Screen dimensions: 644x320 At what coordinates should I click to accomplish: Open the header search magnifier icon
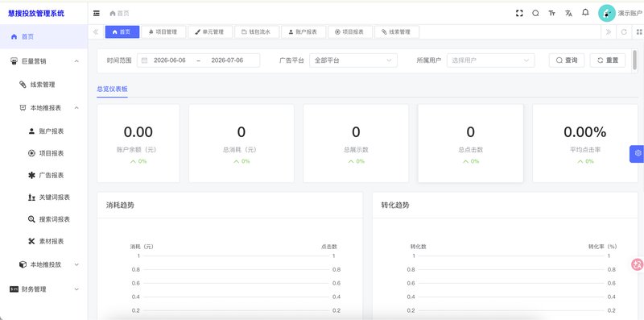tap(535, 13)
